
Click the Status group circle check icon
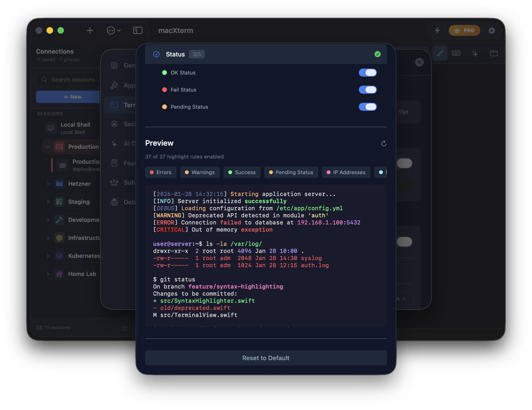pos(156,54)
